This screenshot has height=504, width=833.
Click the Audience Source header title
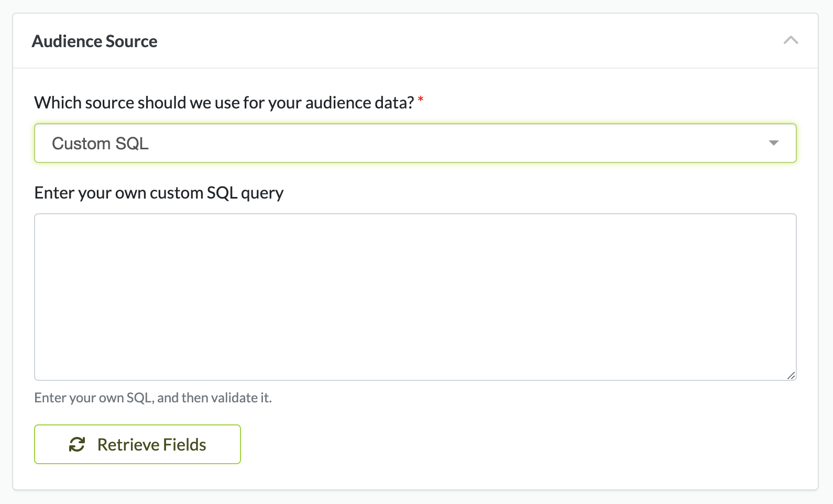(94, 41)
